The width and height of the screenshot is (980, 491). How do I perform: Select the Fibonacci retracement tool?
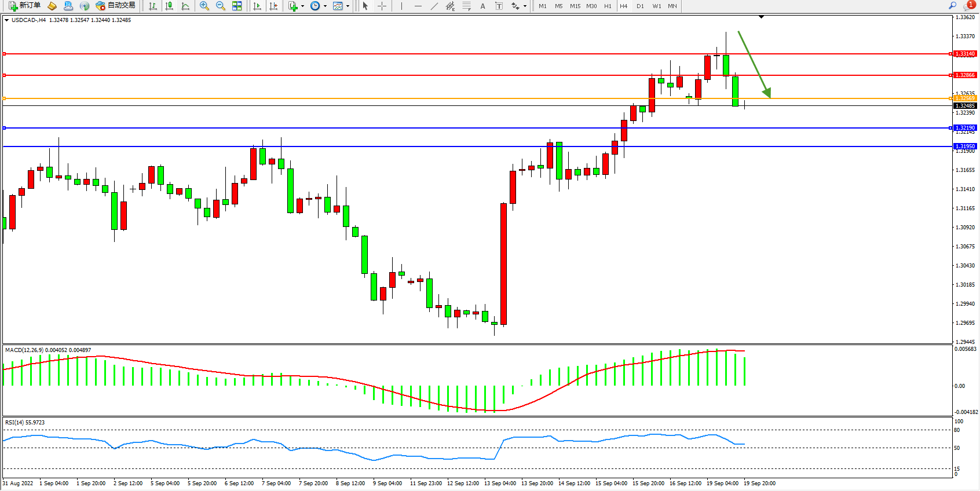click(467, 6)
